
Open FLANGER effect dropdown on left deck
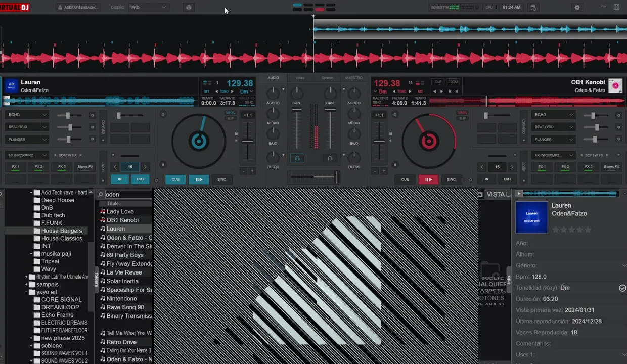coord(27,139)
